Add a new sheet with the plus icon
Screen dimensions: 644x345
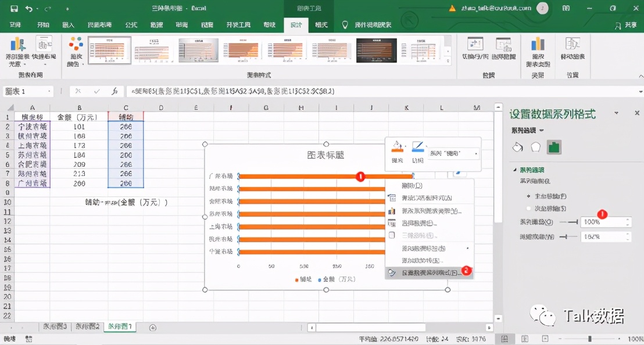(x=153, y=328)
